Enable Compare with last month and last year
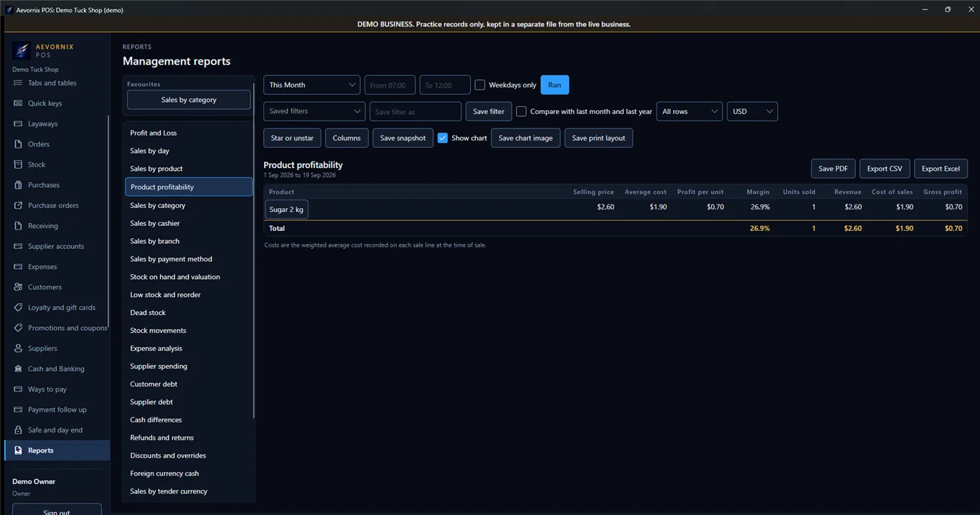980x515 pixels. click(x=521, y=111)
